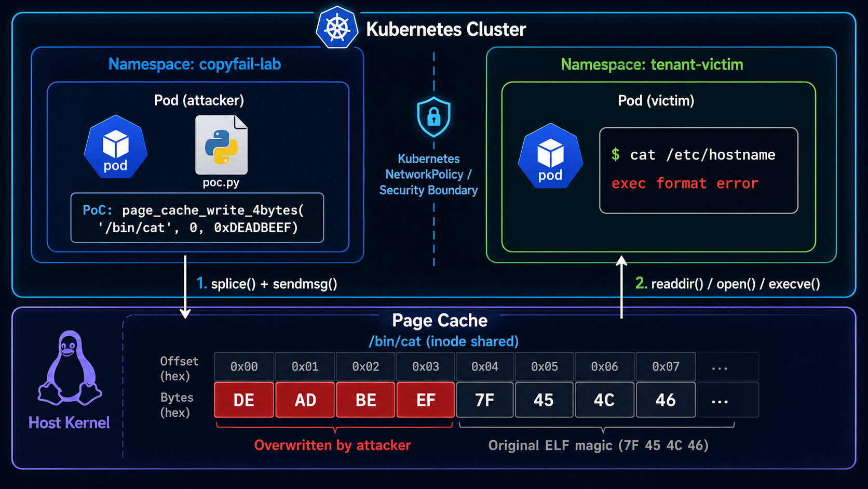Click the 0x07 offset cell

(x=666, y=367)
